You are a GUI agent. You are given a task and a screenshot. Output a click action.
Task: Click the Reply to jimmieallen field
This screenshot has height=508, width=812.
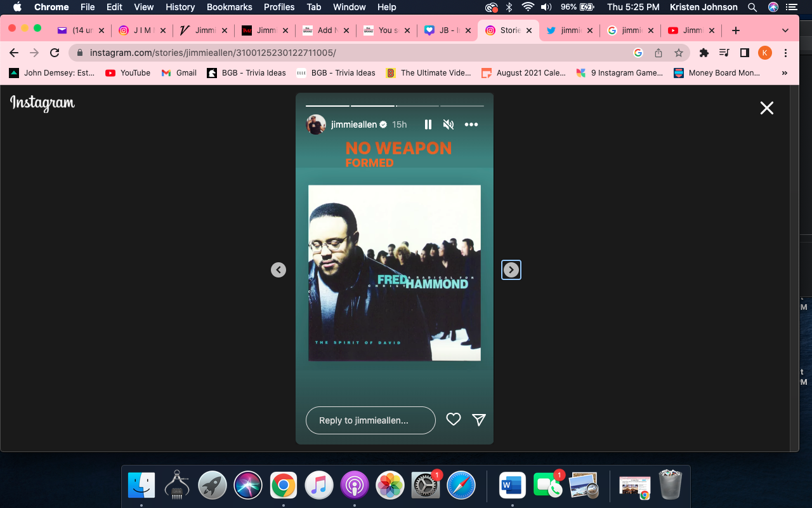click(x=370, y=420)
